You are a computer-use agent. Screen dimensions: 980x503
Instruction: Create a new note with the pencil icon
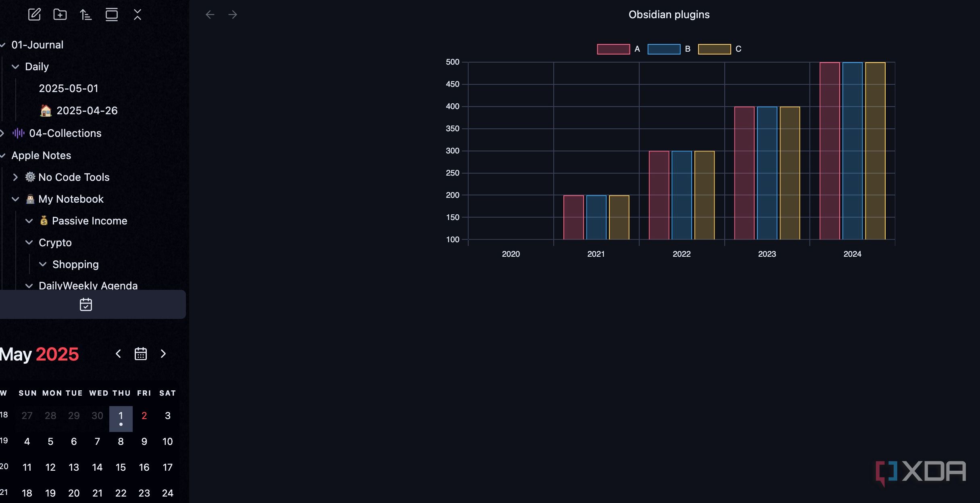tap(34, 15)
